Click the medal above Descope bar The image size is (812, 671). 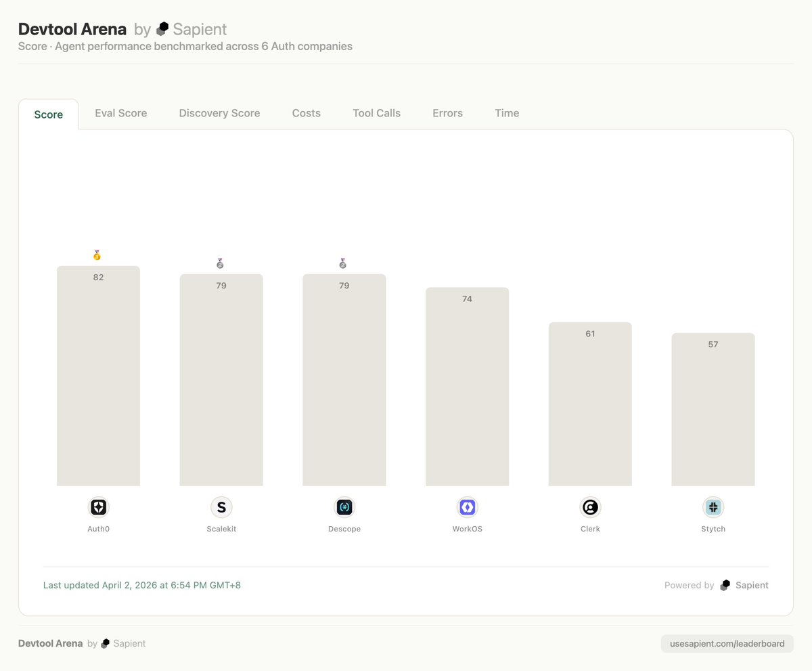click(x=343, y=263)
